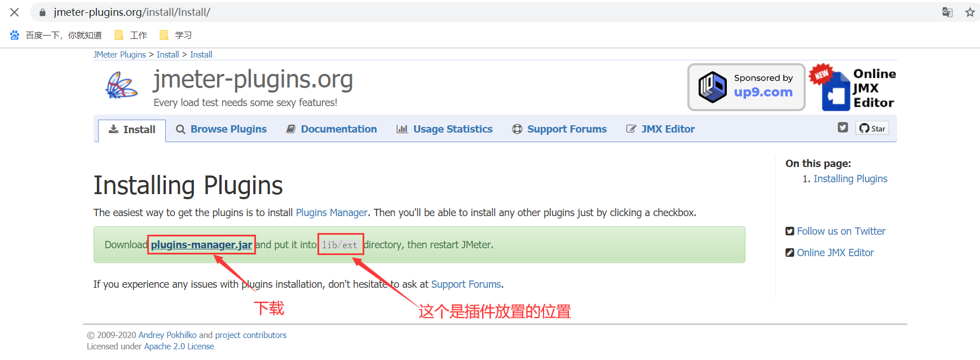The width and height of the screenshot is (980, 360).
Task: Click Follow us on Twitter link
Action: point(841,231)
